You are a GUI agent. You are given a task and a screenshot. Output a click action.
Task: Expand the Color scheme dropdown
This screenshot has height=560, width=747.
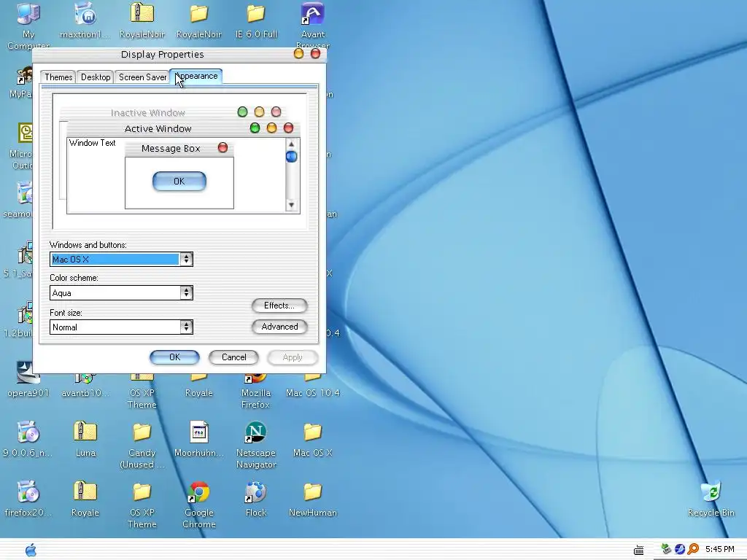coord(186,292)
